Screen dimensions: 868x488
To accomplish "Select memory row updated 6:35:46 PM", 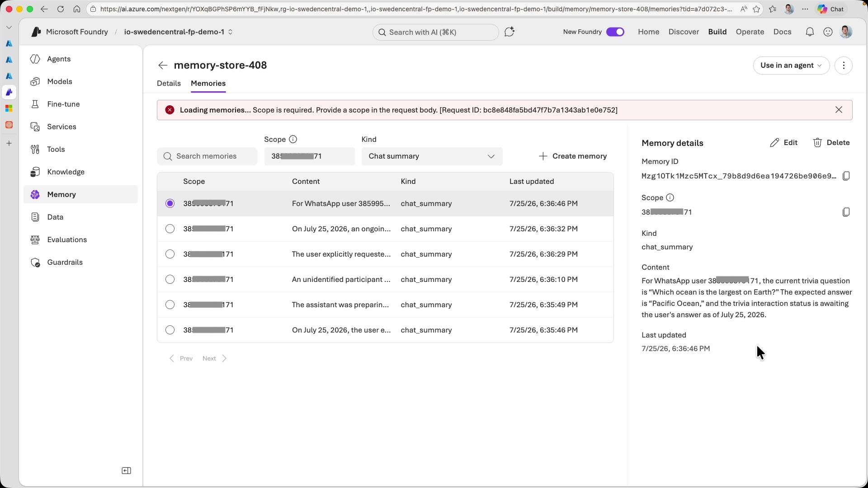I will (x=170, y=330).
